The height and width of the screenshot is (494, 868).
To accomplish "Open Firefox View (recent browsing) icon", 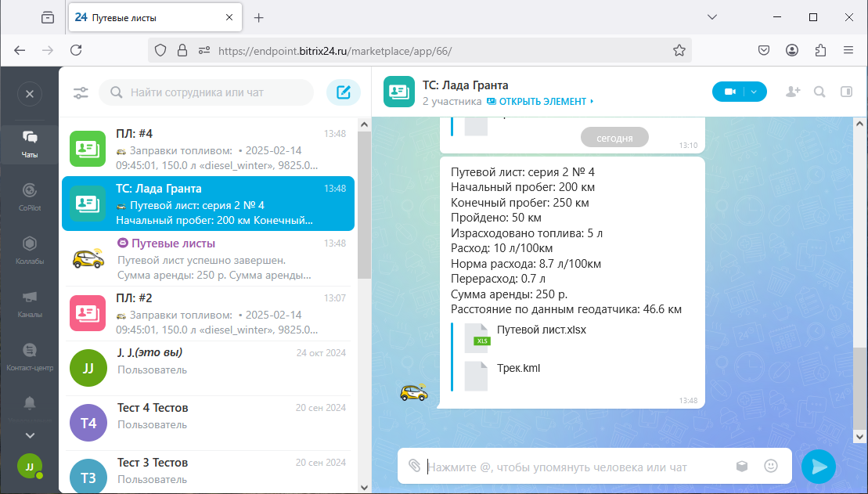I will (48, 18).
